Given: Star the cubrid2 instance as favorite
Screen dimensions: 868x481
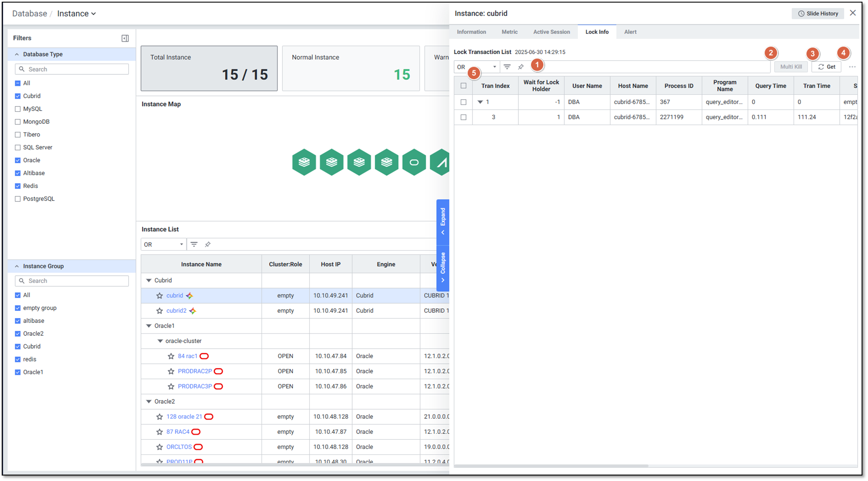Looking at the screenshot, I should (x=160, y=311).
